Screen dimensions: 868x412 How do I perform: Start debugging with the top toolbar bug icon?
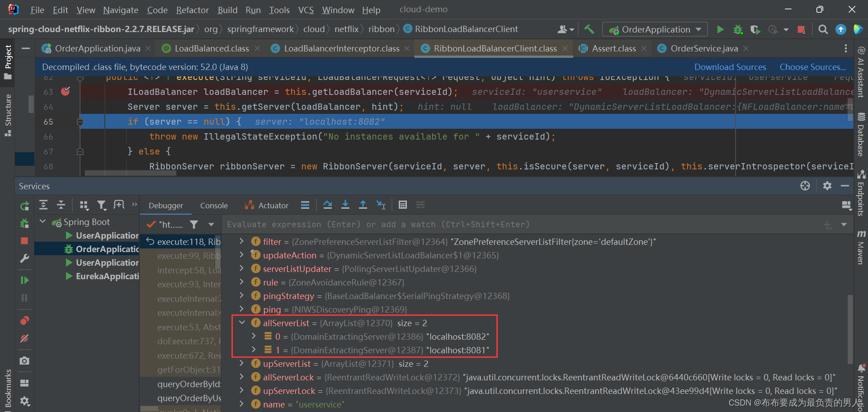pos(738,29)
